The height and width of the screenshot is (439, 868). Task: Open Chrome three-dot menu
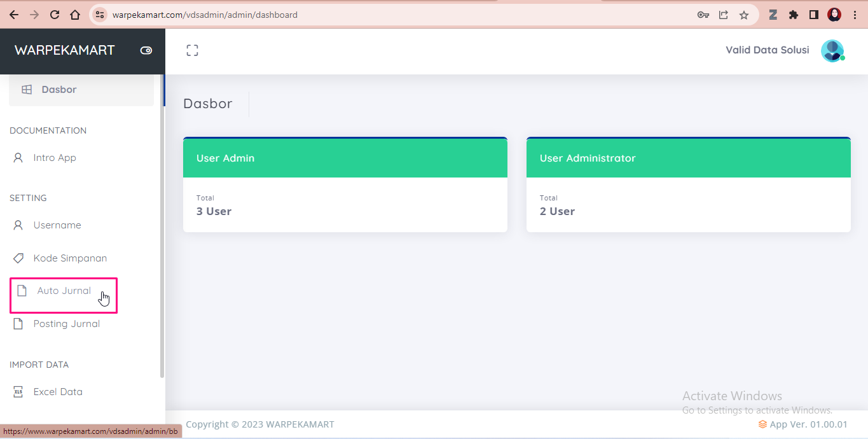tap(855, 15)
